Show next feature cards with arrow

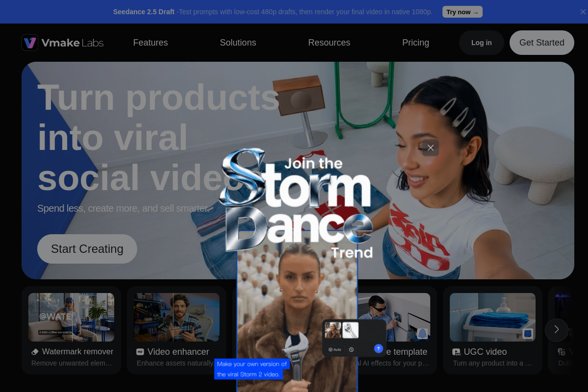557,330
